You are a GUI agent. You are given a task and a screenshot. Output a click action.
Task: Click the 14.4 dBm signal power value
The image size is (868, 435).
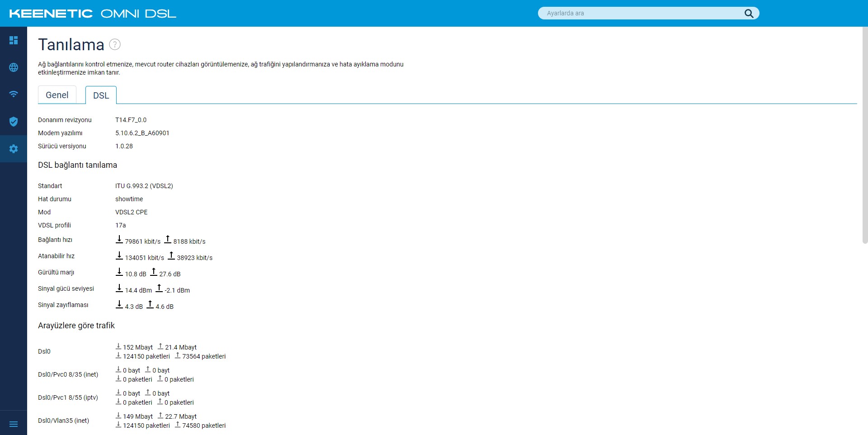(x=138, y=290)
